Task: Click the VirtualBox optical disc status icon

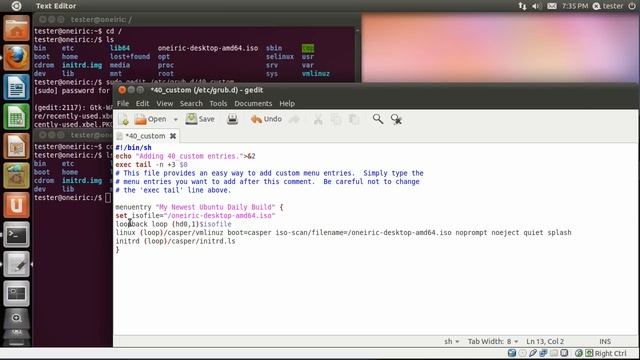Action: (x=522, y=353)
